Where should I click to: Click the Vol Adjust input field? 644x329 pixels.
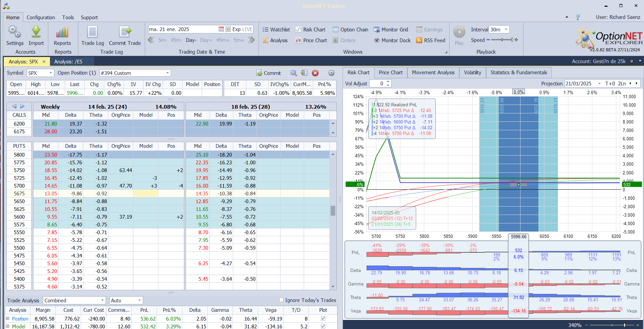pos(378,84)
